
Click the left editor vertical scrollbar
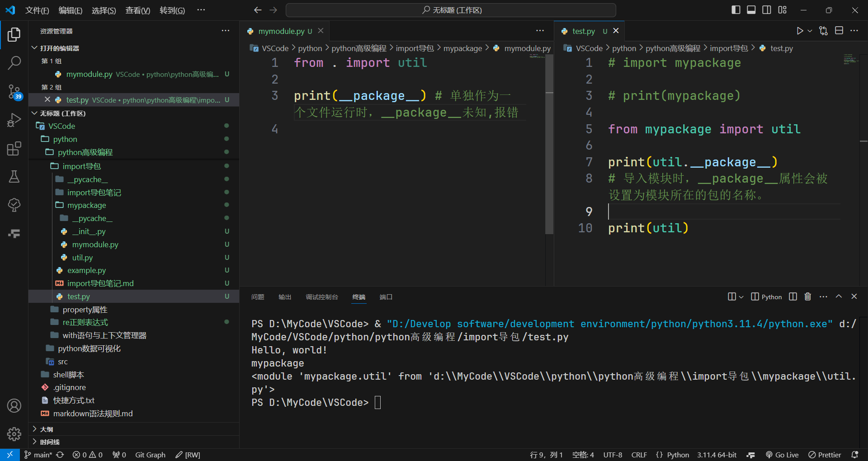549,145
